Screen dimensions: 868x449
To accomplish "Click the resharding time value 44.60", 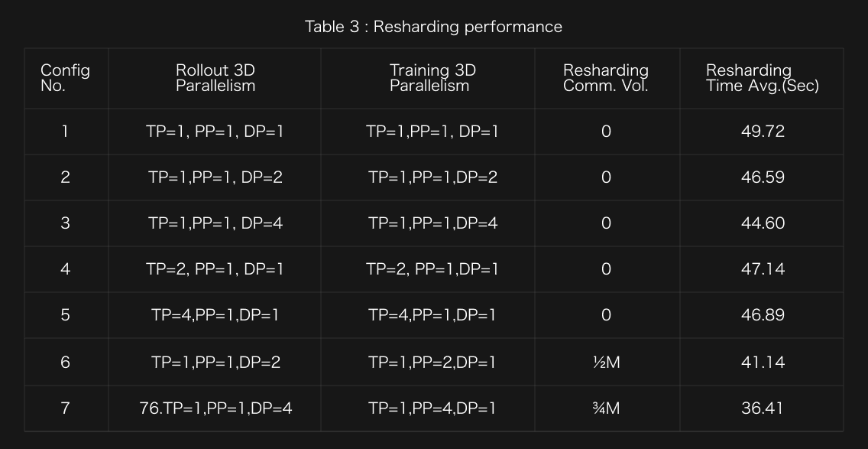I will [763, 223].
